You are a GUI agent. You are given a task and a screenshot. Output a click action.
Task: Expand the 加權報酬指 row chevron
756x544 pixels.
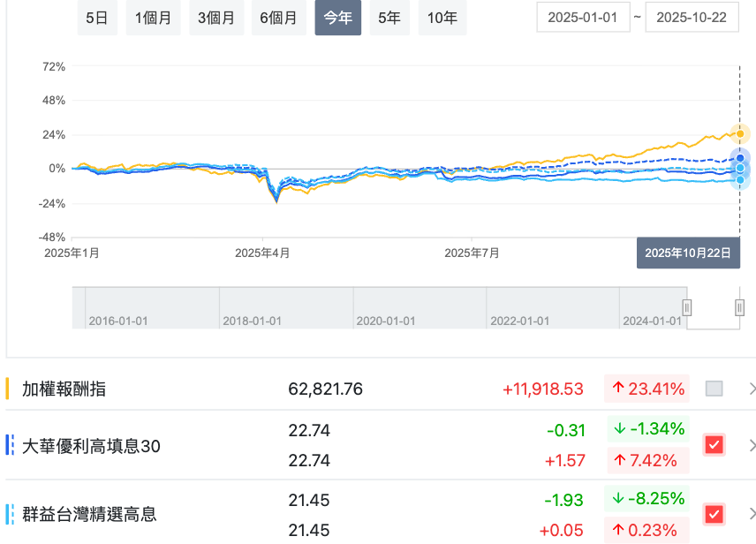coord(750,389)
